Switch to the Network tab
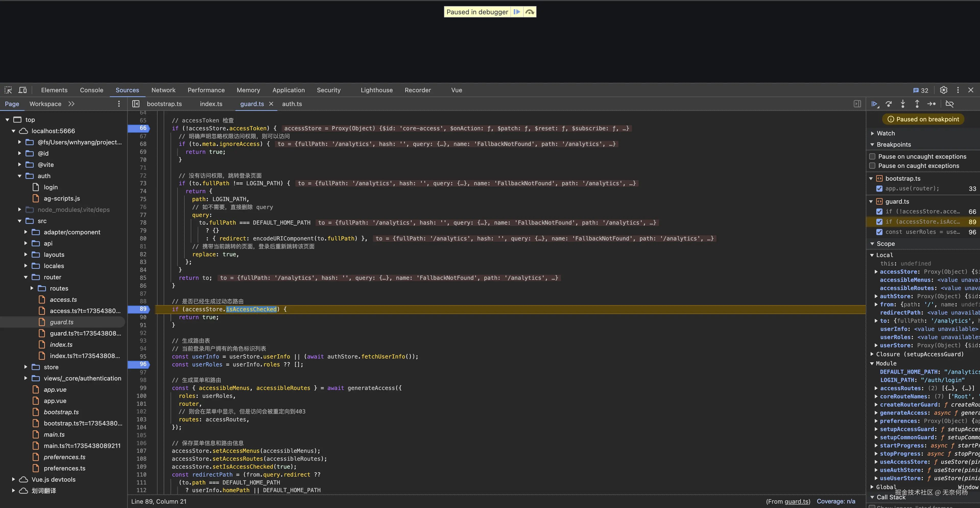Viewport: 980px width, 508px height. (x=163, y=90)
